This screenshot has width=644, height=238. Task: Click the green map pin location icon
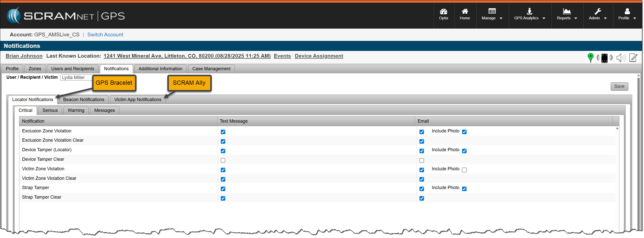tap(590, 58)
